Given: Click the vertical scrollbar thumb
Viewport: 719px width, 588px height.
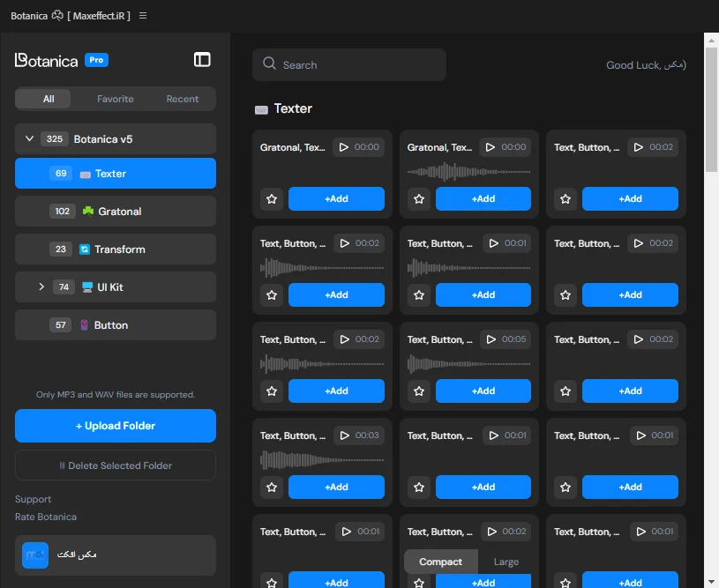Looking at the screenshot, I should [711, 109].
